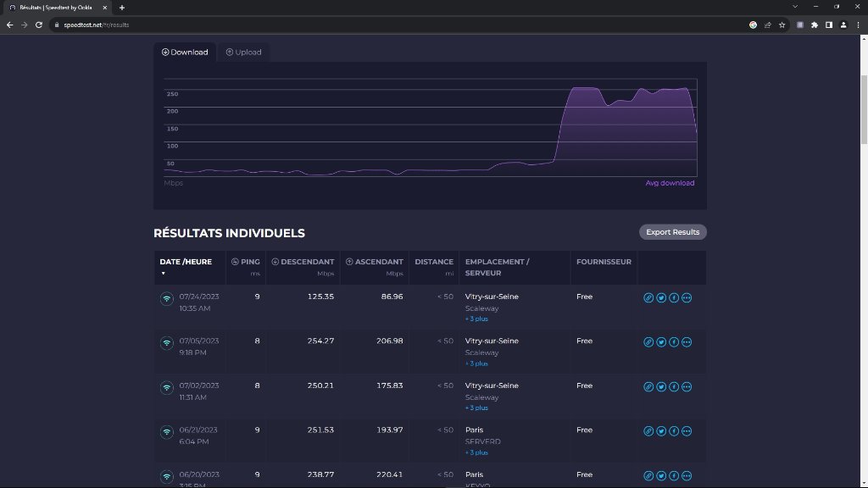Click the page's vertical scrollbar thumb
Screen dimensions: 868x488
pos(864,109)
